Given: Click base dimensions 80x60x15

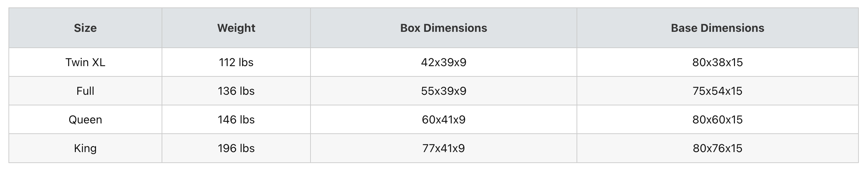Looking at the screenshot, I should tap(717, 120).
